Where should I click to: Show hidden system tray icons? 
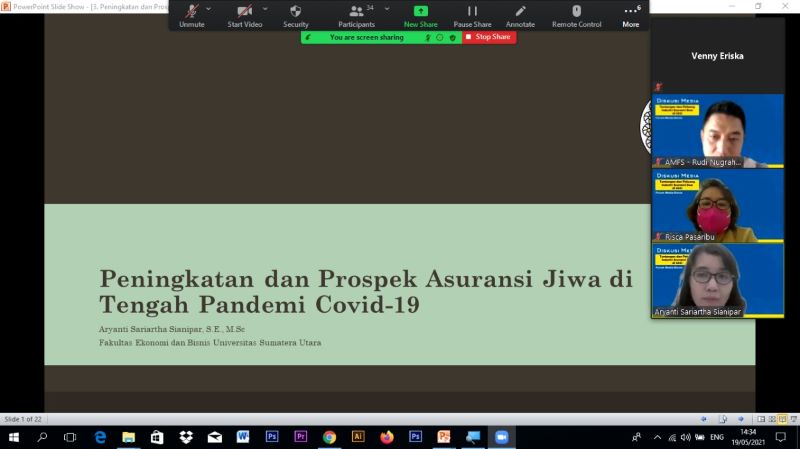coord(657,437)
